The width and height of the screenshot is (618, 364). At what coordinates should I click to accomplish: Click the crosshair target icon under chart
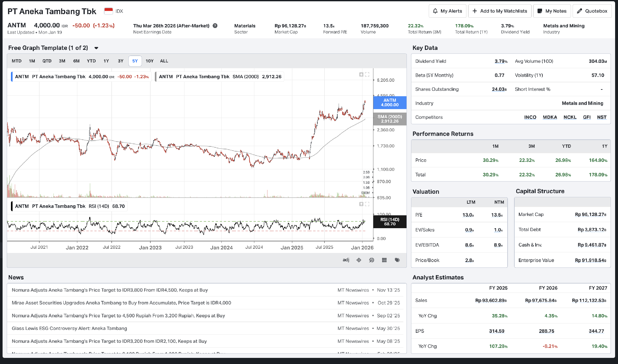click(359, 260)
